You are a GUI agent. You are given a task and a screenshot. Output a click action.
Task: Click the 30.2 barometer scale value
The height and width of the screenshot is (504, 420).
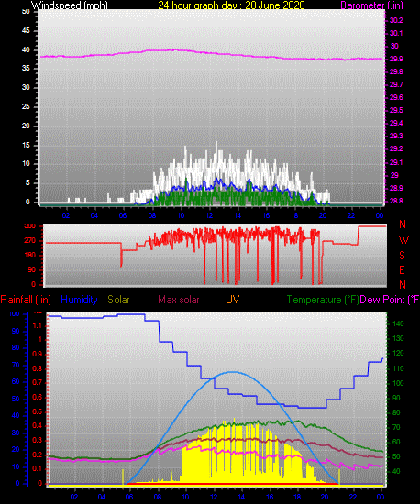click(396, 20)
